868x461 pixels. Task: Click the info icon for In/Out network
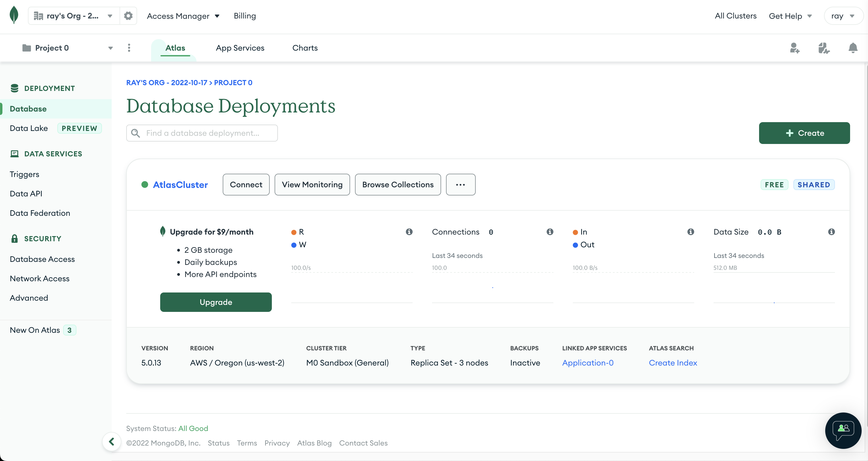(x=691, y=232)
